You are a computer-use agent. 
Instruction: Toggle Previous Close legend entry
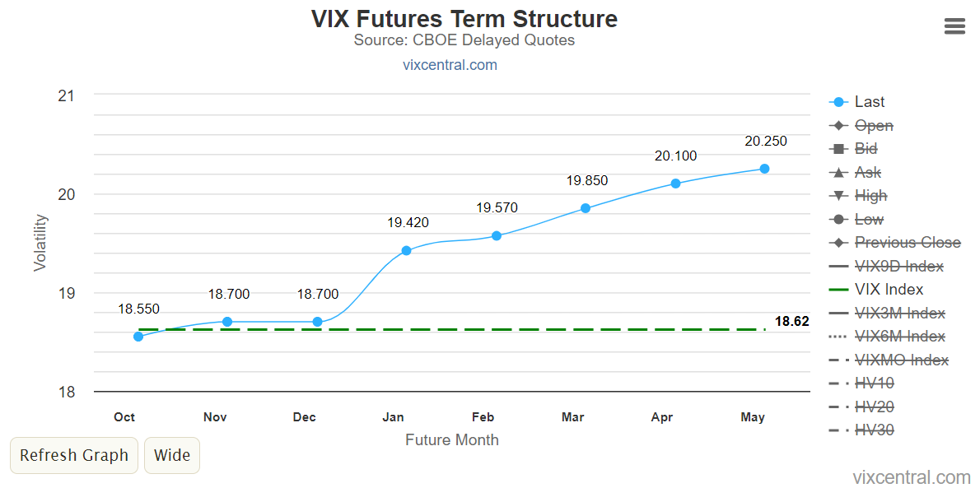click(x=907, y=243)
